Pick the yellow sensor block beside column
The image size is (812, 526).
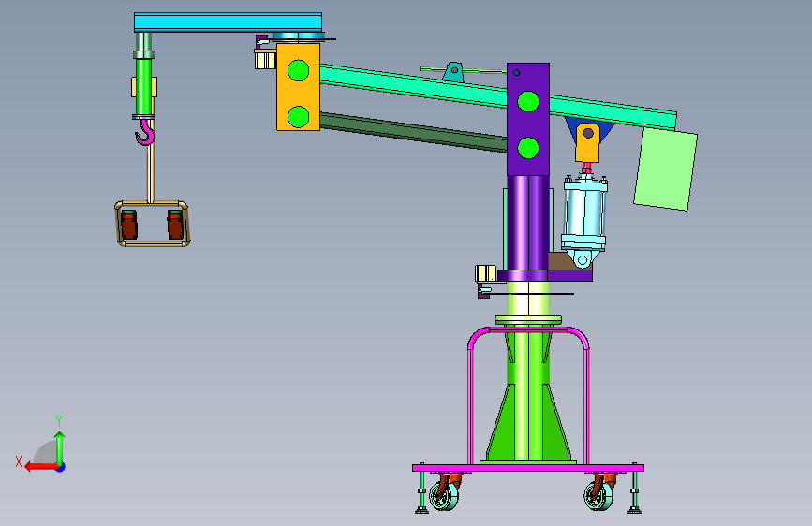[x=485, y=273]
